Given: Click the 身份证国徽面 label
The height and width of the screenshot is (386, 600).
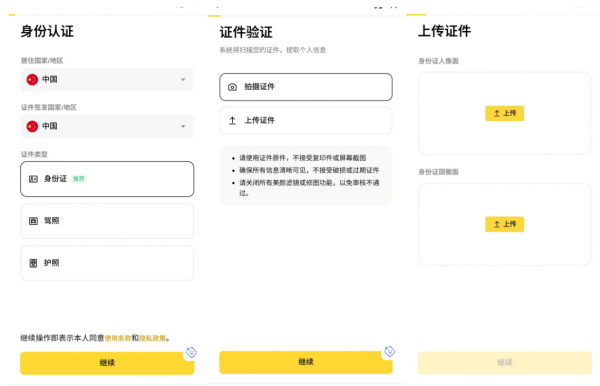Looking at the screenshot, I should (439, 172).
